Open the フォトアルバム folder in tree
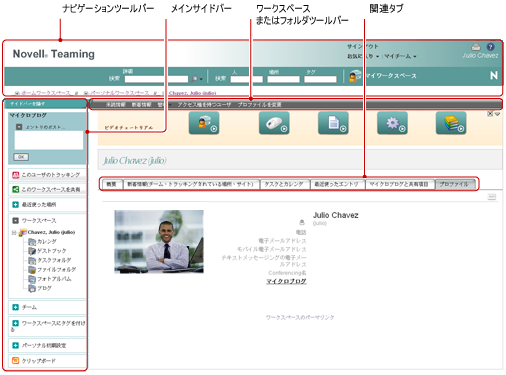Screen dimensions: 506x375 pos(54,279)
